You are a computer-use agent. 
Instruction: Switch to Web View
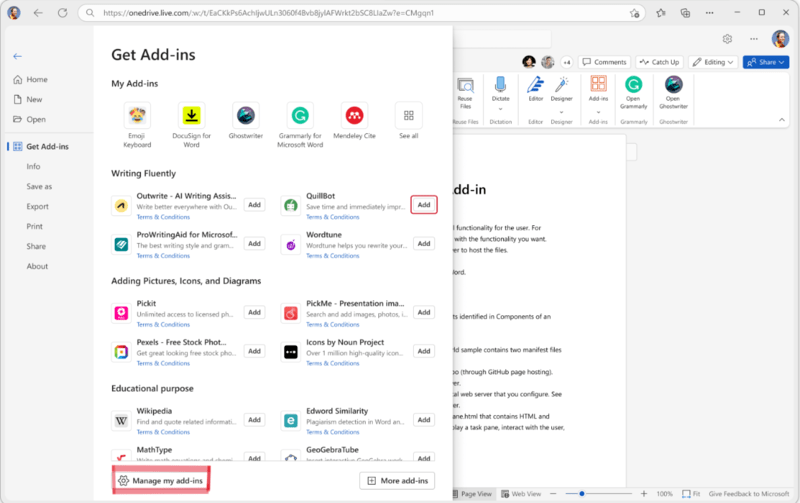(521, 494)
